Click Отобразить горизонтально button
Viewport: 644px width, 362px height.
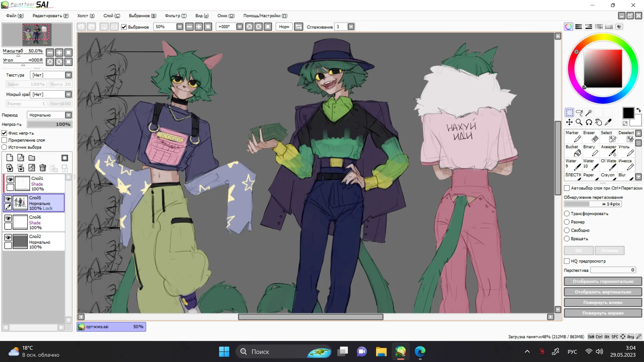pos(603,281)
